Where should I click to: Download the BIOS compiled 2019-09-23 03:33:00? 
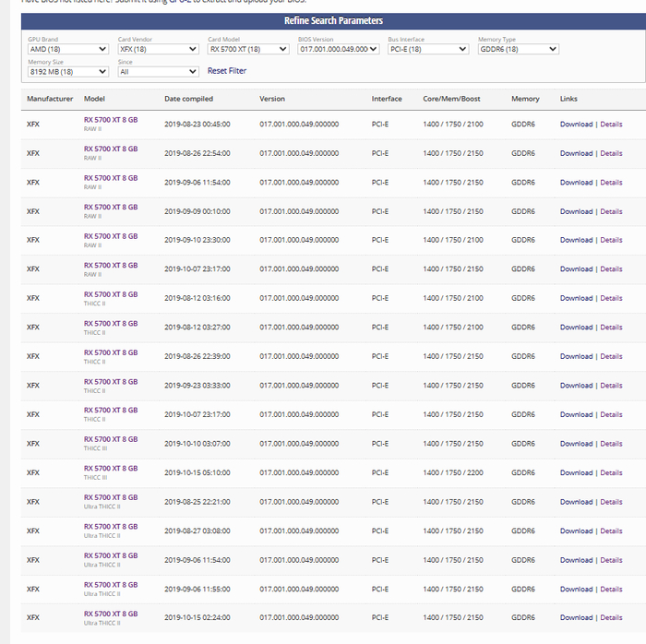[576, 386]
